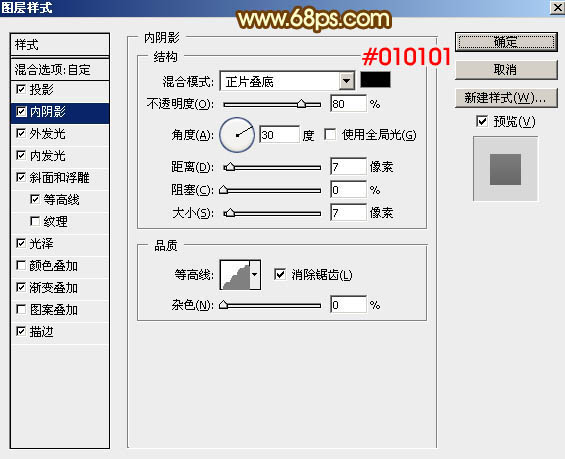This screenshot has width=565, height=459.
Task: Toggle the 光泽 checkbox
Action: 21,243
